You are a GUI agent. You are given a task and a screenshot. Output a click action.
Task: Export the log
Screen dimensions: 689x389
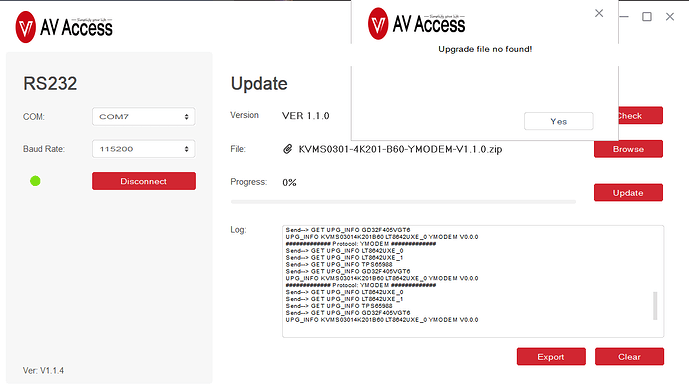coord(551,356)
